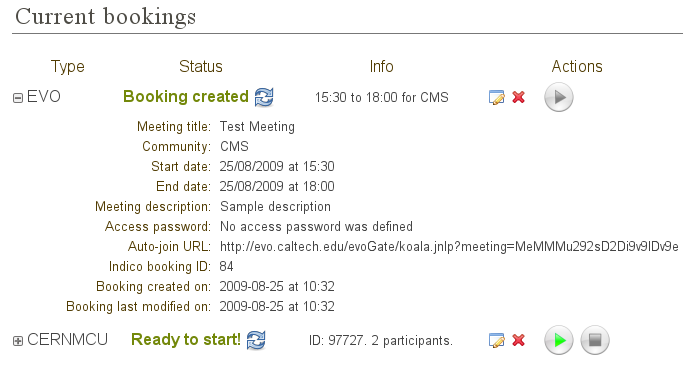The image size is (683, 366).
Task: Collapse the EVO booking details
Action: tap(18, 98)
